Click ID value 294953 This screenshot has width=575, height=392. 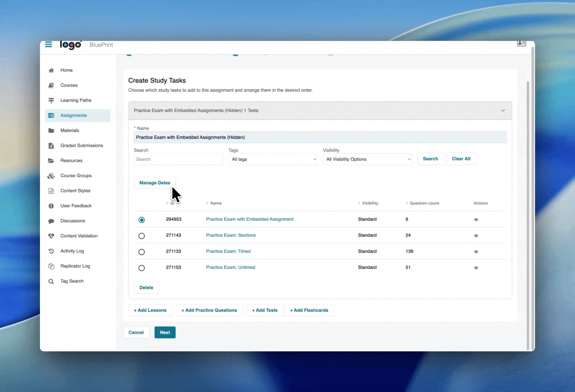(174, 219)
